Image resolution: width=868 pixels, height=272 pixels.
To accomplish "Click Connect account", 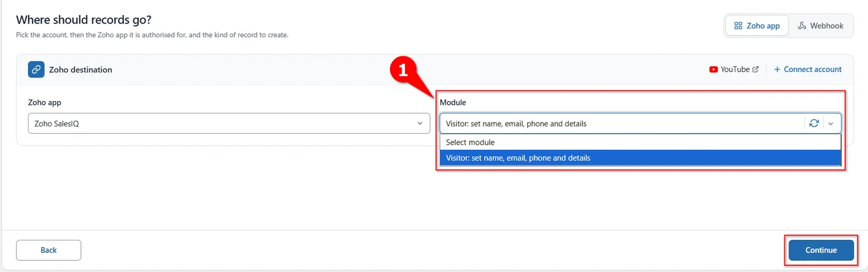I will [x=808, y=69].
